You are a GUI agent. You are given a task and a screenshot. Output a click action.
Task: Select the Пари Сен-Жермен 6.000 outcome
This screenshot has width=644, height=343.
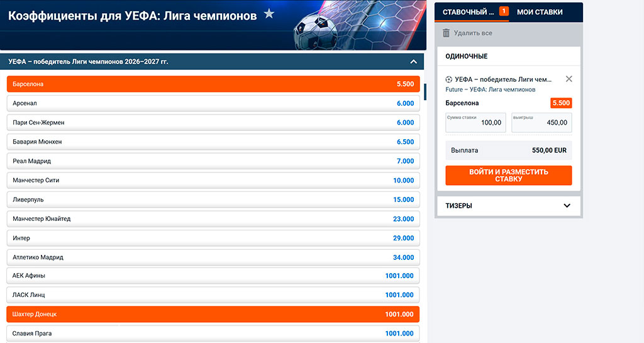coord(213,123)
